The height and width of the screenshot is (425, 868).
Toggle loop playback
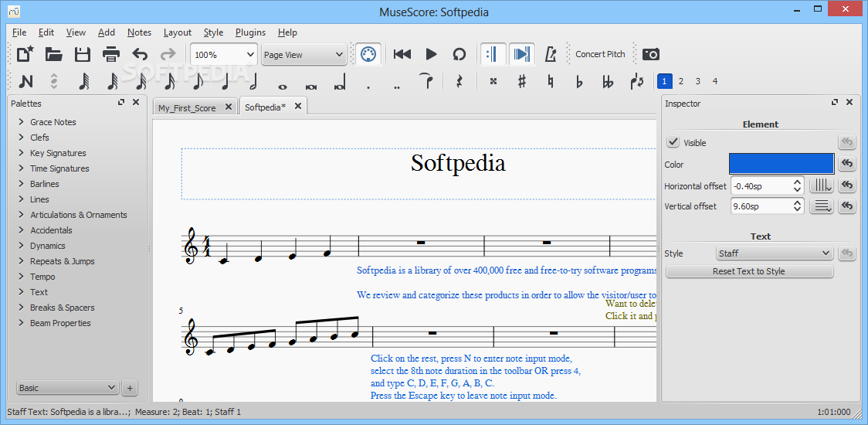coord(459,54)
